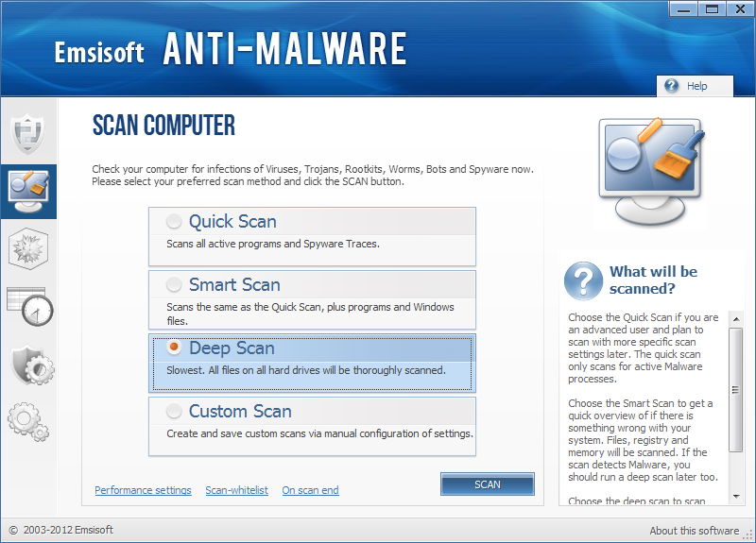Open the Logs calendar-clock icon in sidebar
Screen dimensions: 756x543
(28, 306)
